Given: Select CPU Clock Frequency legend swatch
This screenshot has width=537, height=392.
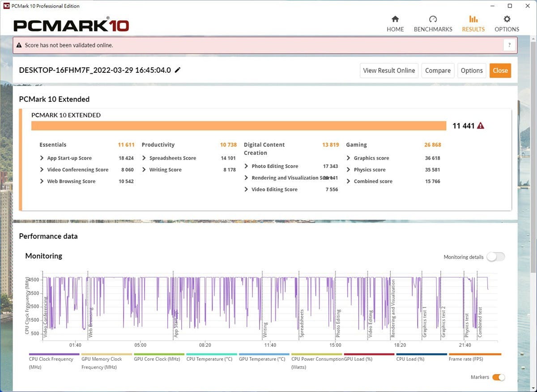Looking at the screenshot, I should (x=54, y=354).
